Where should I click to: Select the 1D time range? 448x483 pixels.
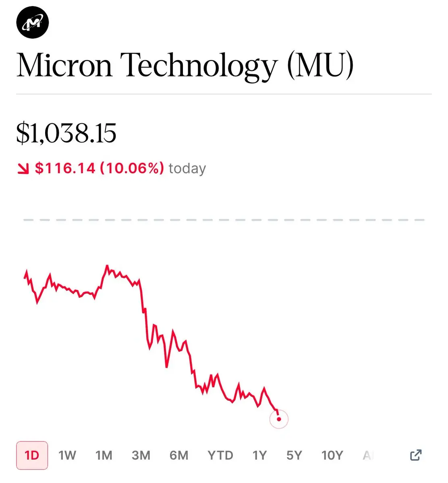point(32,455)
